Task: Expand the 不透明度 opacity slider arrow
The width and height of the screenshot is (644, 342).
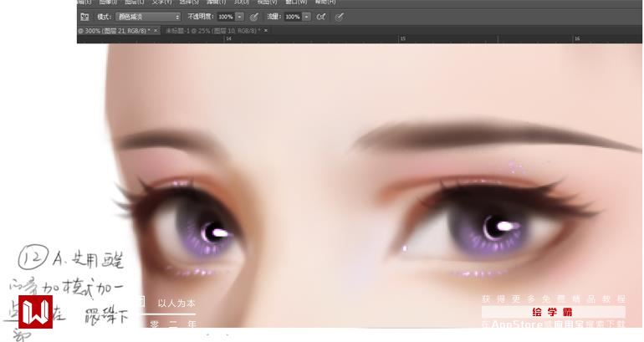Action: [x=239, y=17]
